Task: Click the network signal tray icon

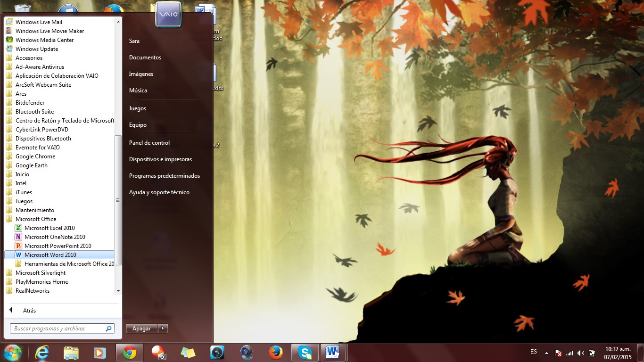Action: [x=570, y=353]
